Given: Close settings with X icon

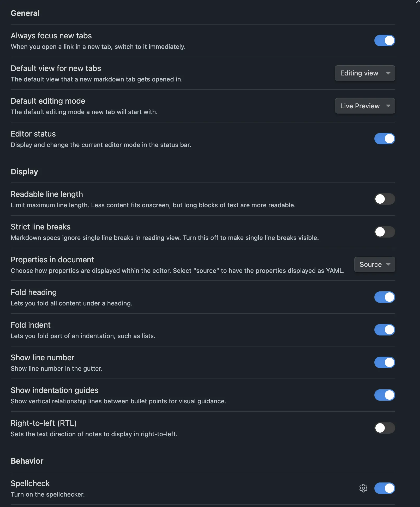Looking at the screenshot, I should coord(418,2).
